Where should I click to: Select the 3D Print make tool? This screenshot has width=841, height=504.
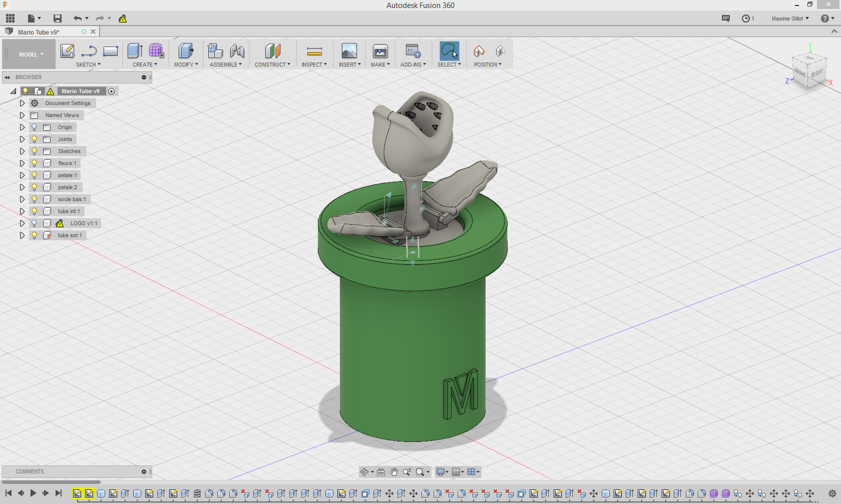[380, 51]
